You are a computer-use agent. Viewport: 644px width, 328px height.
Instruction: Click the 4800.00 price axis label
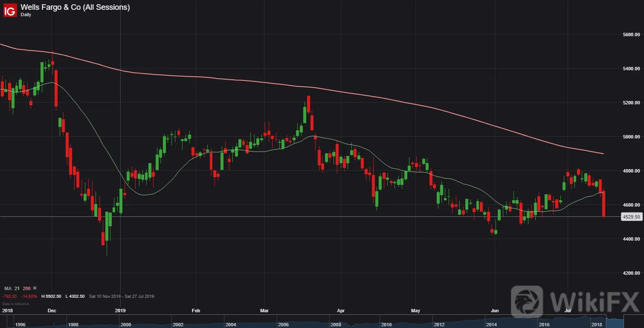tap(631, 171)
